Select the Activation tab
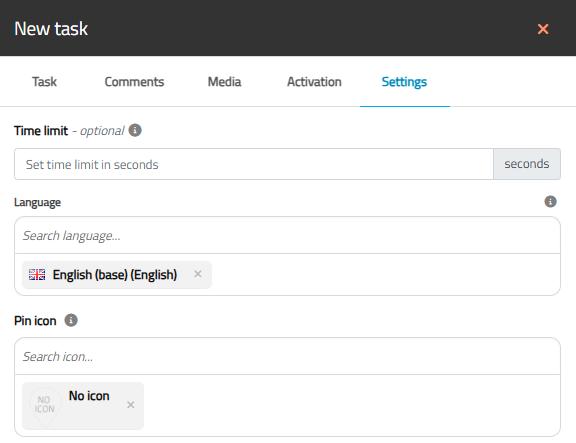 (314, 82)
